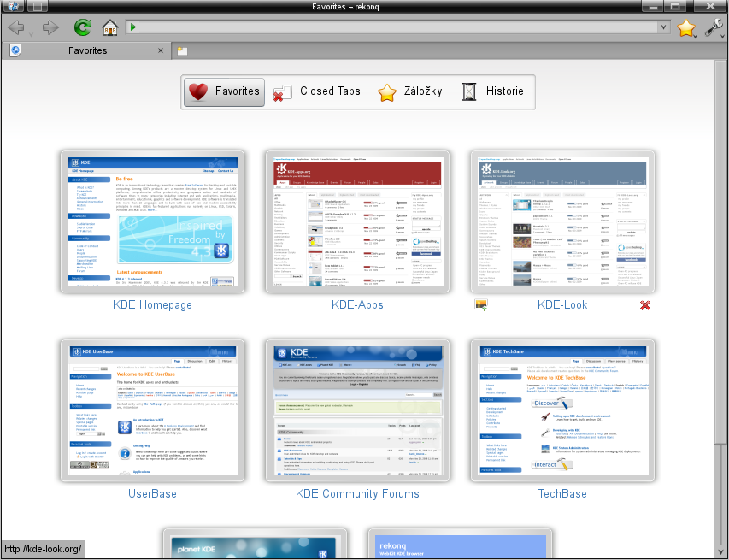Set KDE-Look preview with image icon

tap(481, 305)
